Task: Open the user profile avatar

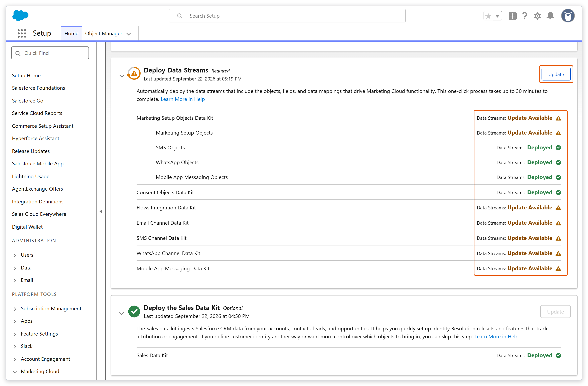Action: [x=568, y=16]
